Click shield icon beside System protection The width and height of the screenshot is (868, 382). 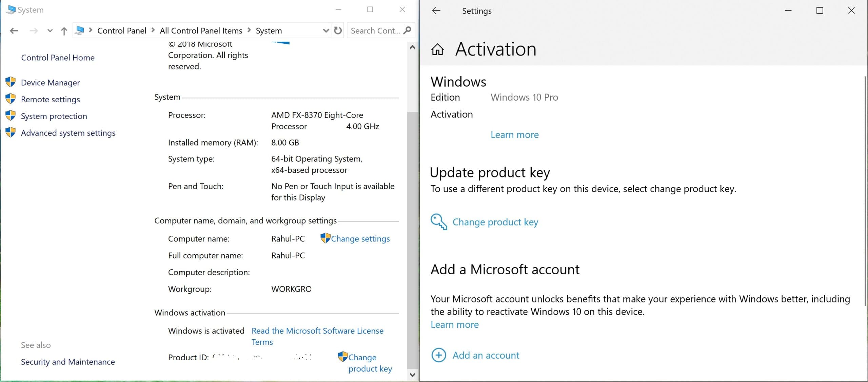[x=11, y=115]
